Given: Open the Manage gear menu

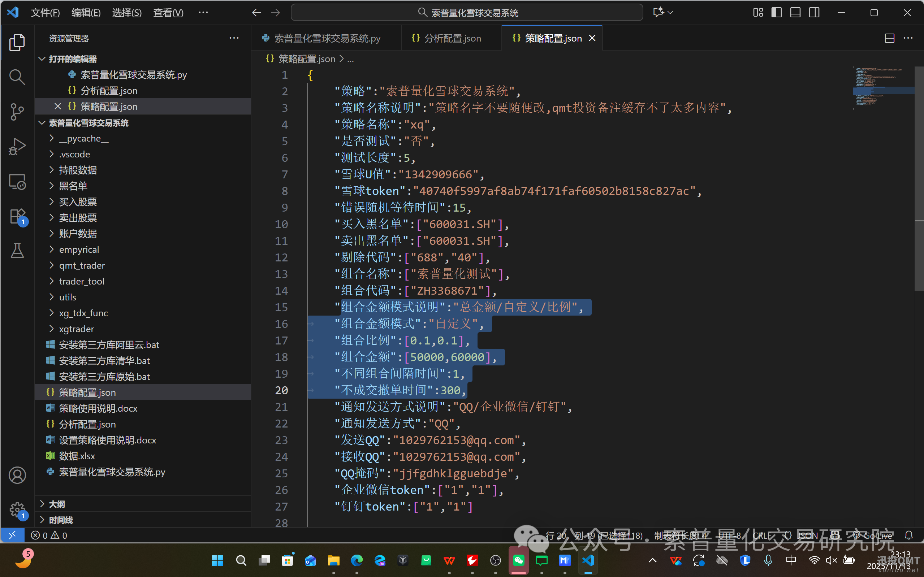Looking at the screenshot, I should [x=17, y=509].
